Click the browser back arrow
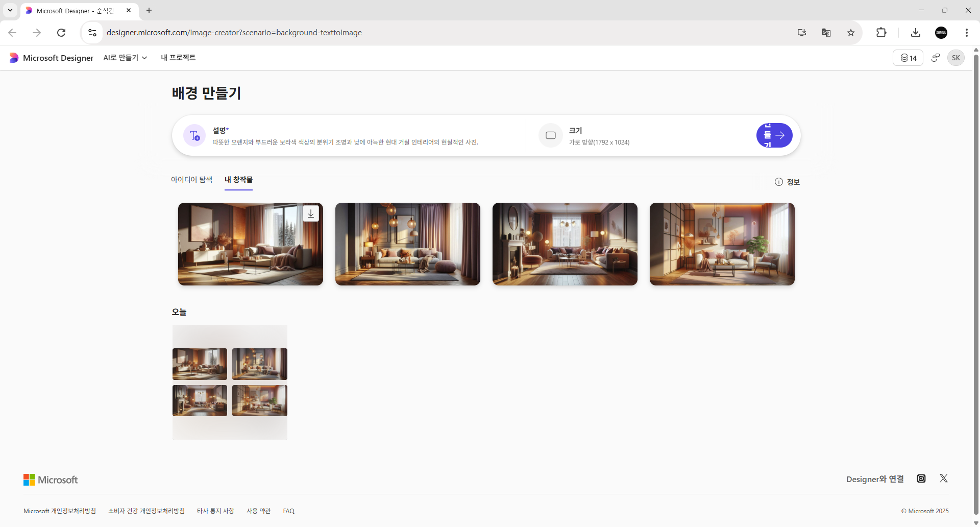Viewport: 980px width, 527px height. (12, 33)
